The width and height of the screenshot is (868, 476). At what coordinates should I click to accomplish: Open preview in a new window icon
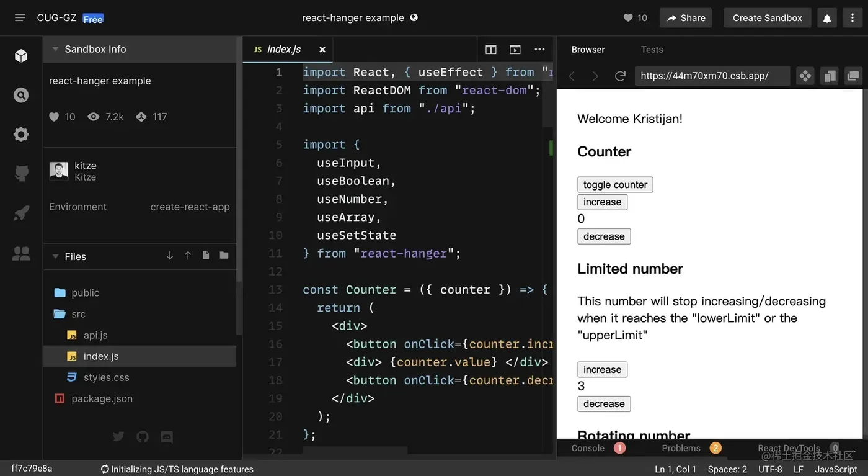pos(852,76)
